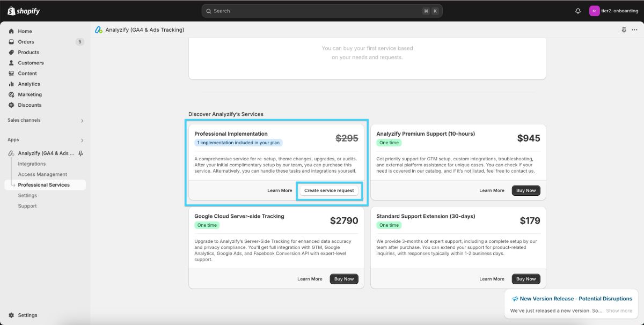Click the $179 price
The height and width of the screenshot is (325, 644).
[x=530, y=220]
